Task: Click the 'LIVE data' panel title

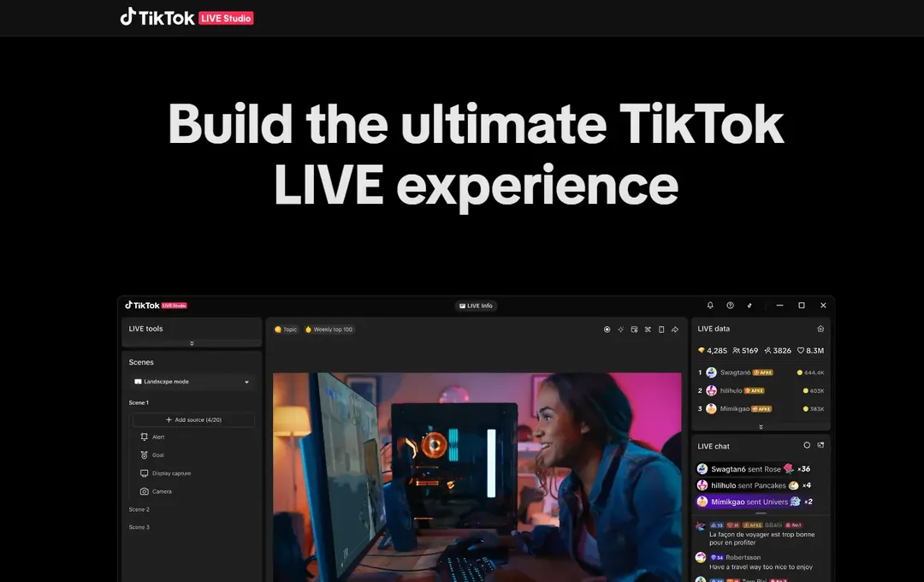Action: click(713, 329)
